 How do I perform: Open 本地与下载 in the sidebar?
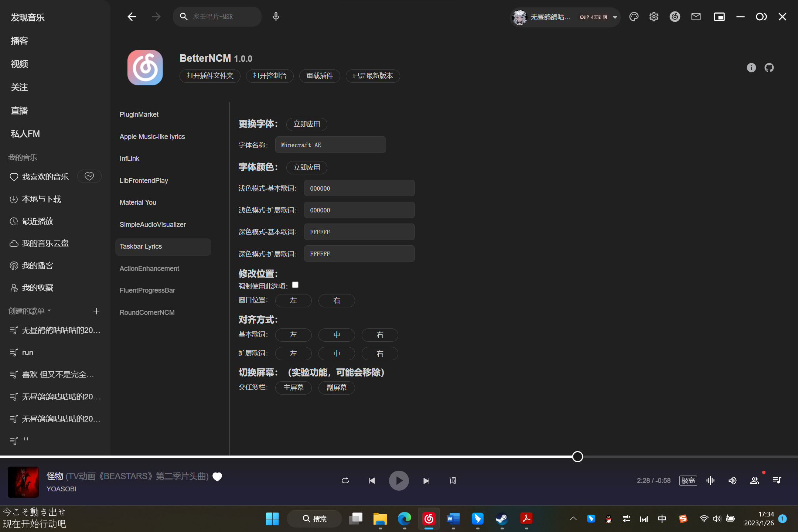click(x=41, y=199)
